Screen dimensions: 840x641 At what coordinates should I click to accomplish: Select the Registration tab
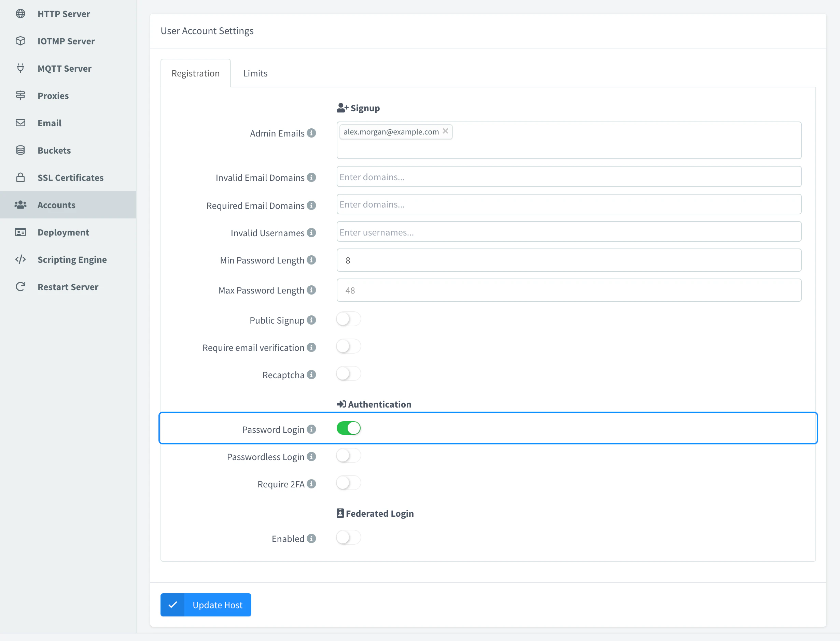pyautogui.click(x=195, y=73)
